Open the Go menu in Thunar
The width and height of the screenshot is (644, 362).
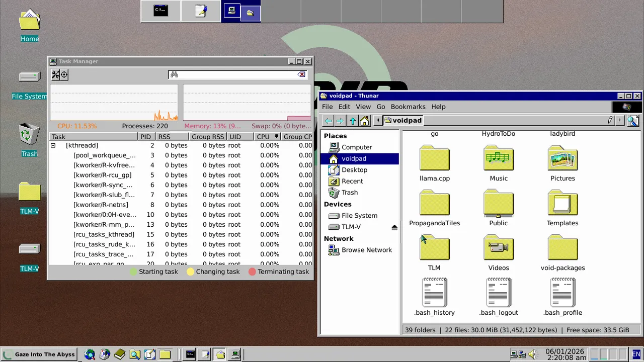381,107
